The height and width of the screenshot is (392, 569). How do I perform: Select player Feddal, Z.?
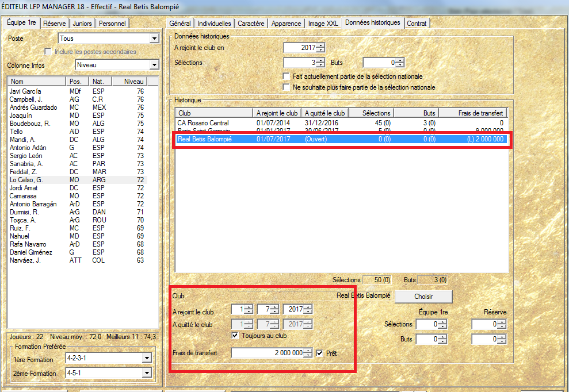tap(78, 172)
